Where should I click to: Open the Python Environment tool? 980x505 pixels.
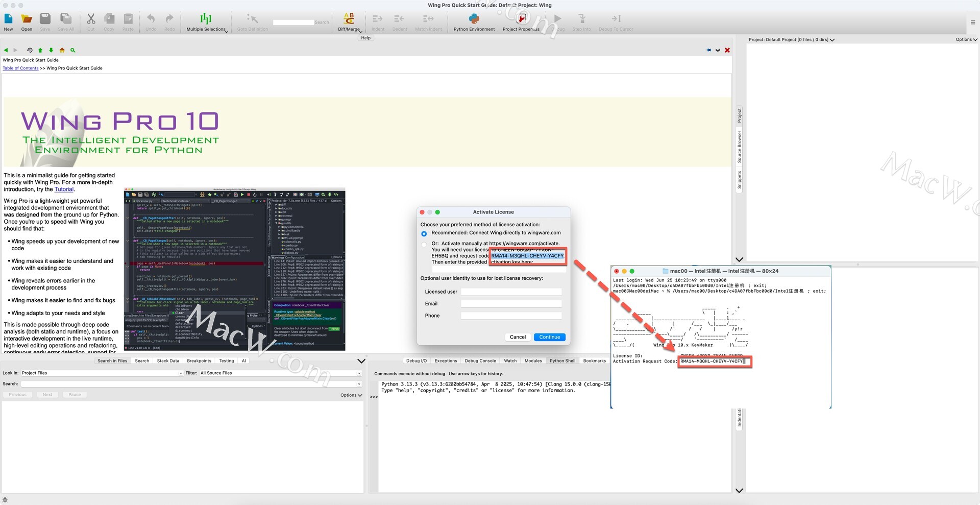[474, 19]
